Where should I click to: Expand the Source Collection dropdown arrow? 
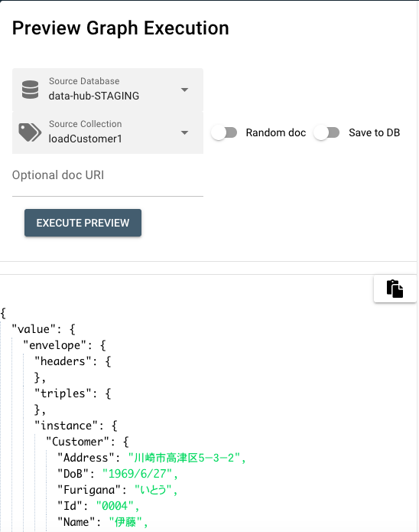click(x=184, y=132)
